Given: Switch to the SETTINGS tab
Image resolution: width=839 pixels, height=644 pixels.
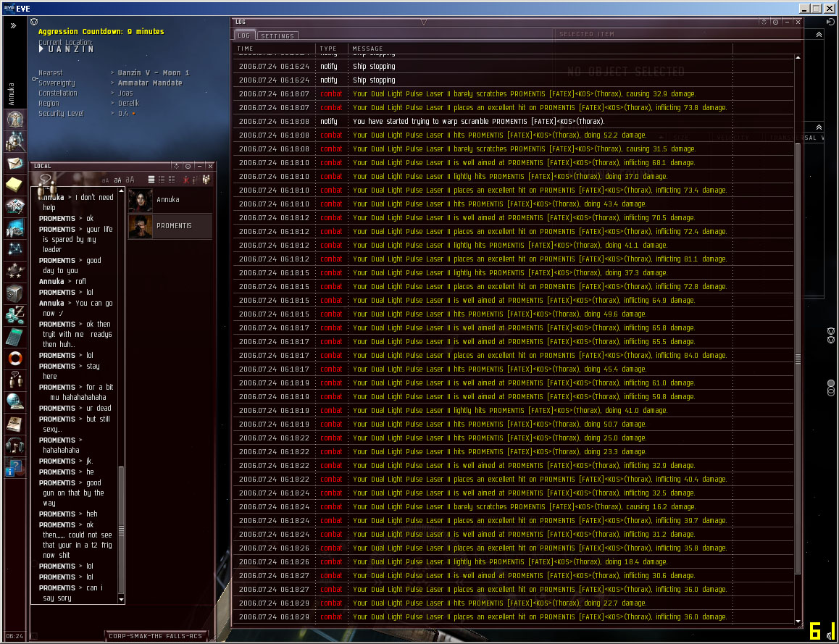Looking at the screenshot, I should click(277, 35).
